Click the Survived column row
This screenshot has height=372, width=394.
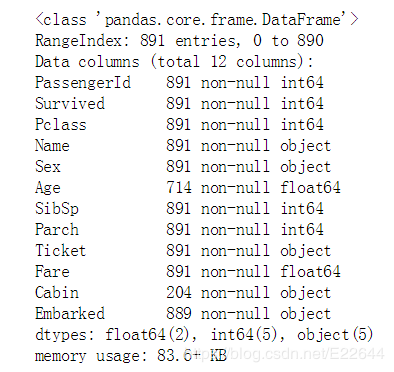179,103
